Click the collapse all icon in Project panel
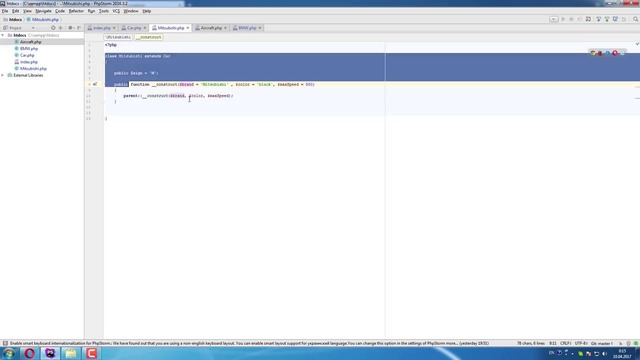Viewport: 640px width, 360px height. pos(61,28)
